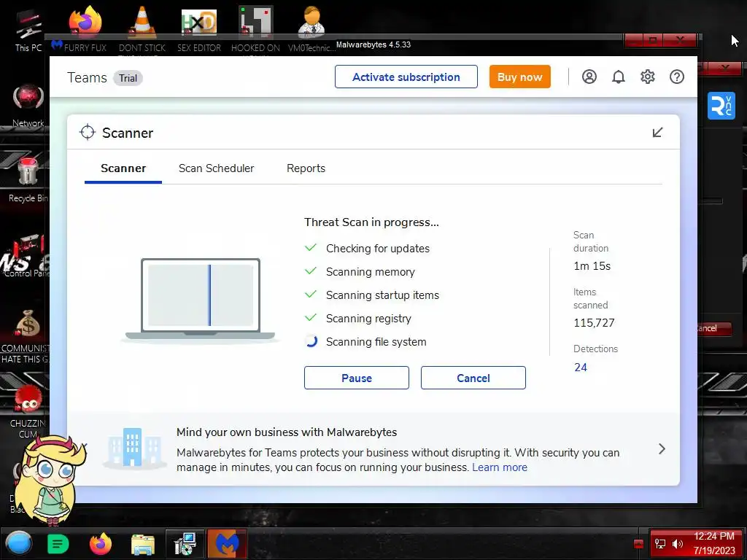Viewport: 747px width, 560px height.
Task: Open File Explorer from taskbar
Action: pos(143,545)
